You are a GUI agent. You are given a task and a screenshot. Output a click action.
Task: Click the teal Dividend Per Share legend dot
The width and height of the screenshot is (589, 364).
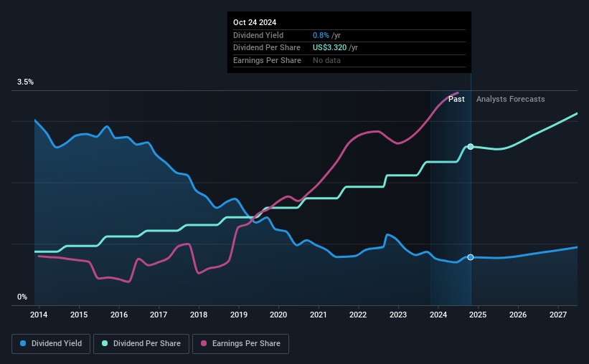105,343
